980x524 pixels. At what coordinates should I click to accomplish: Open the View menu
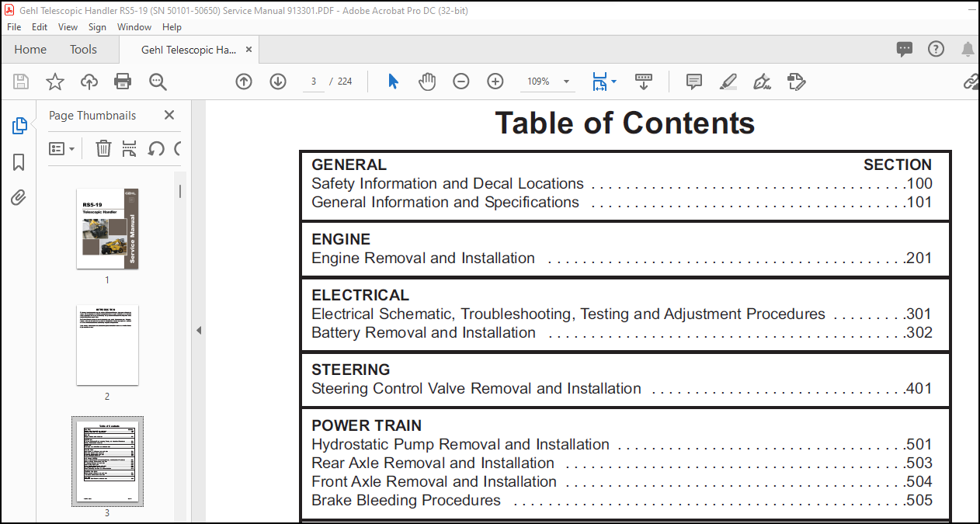pos(68,26)
